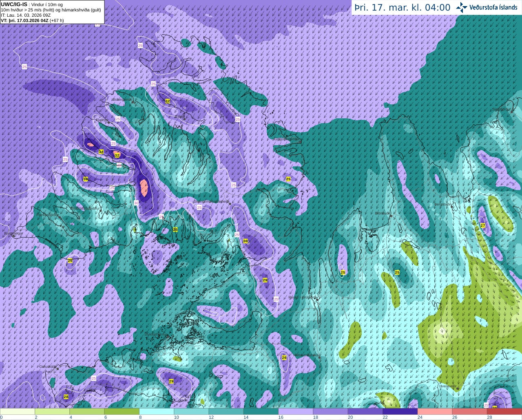Screen dimensions: 522x420
Task: Pick the 24–26 m/s salmon pink legend swatch
Action: click(x=435, y=411)
